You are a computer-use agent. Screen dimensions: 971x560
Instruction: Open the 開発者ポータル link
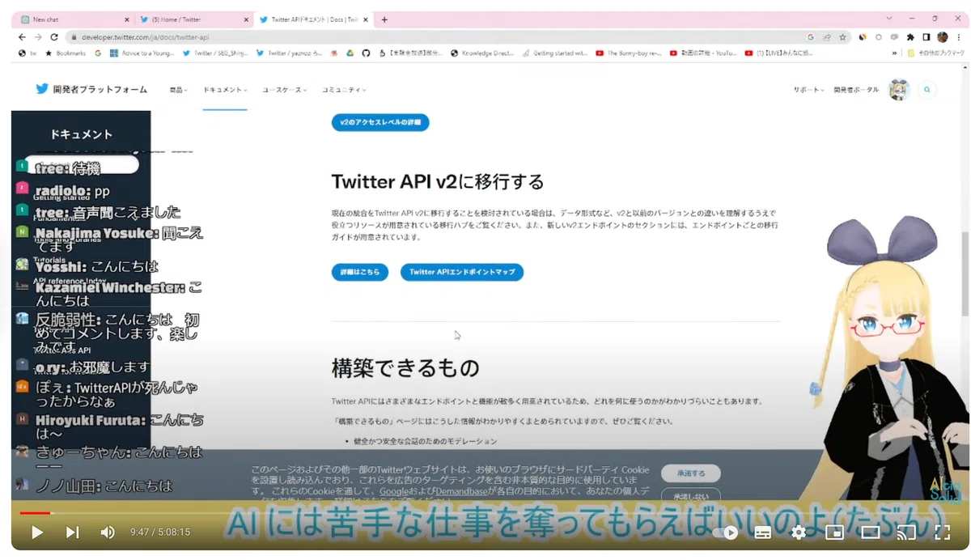point(856,90)
